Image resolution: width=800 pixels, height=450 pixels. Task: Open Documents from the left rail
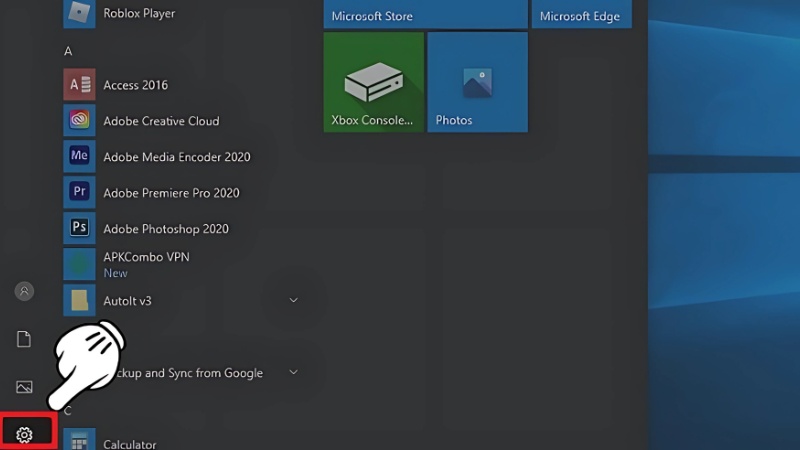(x=25, y=340)
